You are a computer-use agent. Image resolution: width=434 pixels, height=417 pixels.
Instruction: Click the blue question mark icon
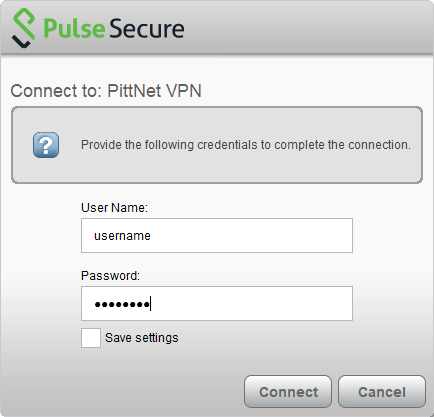(x=46, y=145)
